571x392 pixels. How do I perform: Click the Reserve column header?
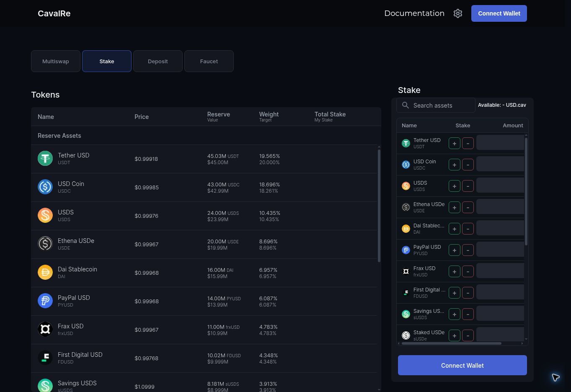(219, 114)
